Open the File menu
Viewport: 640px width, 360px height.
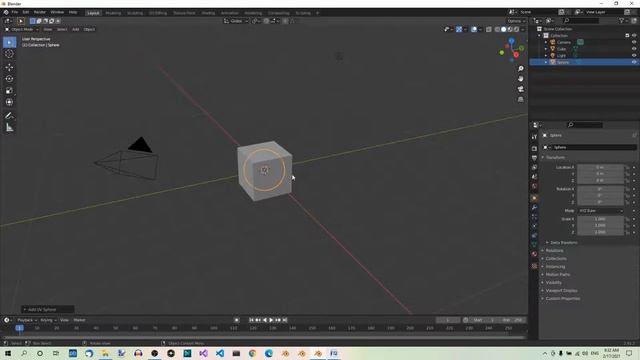[15, 12]
